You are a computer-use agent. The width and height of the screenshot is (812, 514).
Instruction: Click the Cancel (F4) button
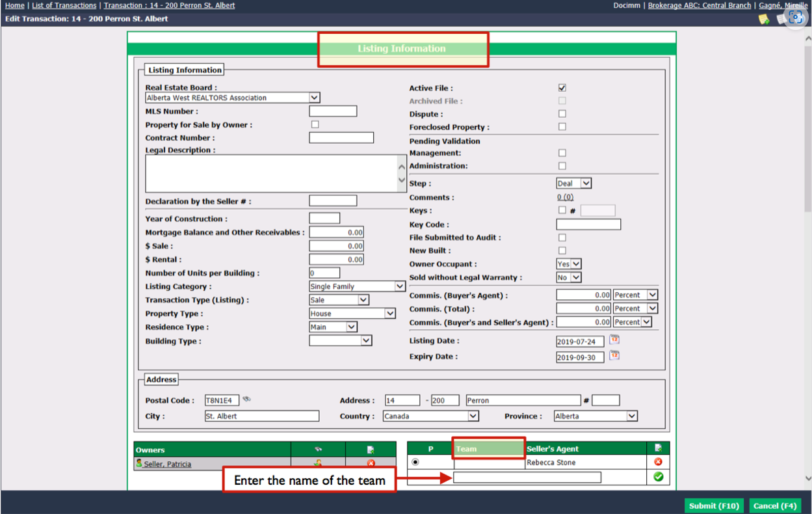pyautogui.click(x=775, y=506)
